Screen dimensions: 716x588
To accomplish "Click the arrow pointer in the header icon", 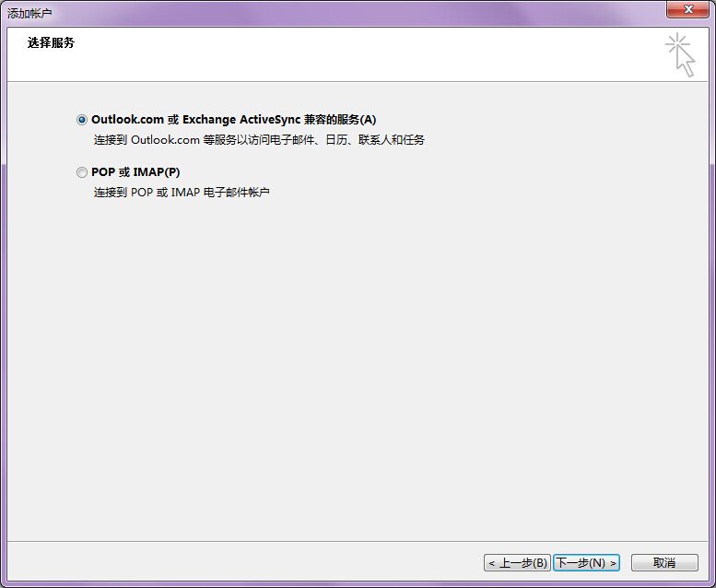I will (x=685, y=63).
